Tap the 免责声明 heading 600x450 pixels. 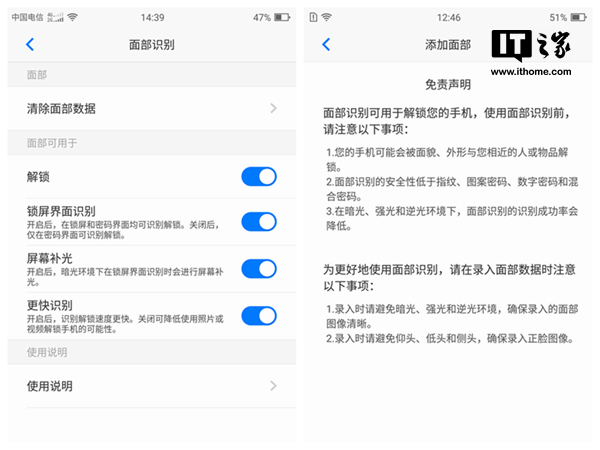click(448, 85)
